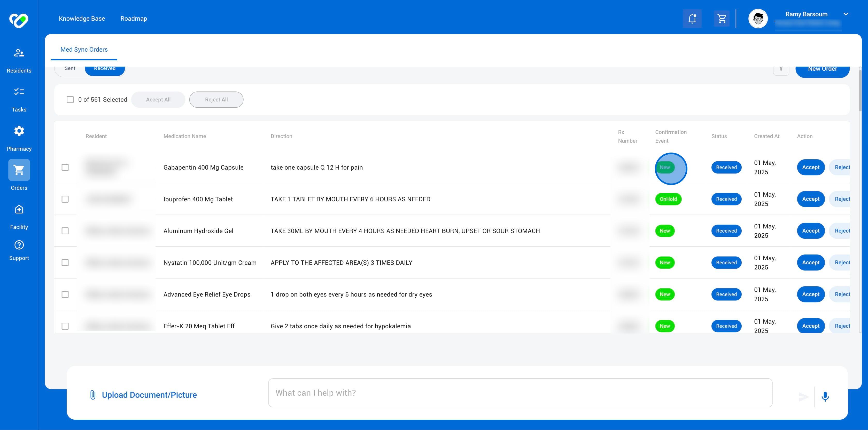This screenshot has height=430, width=868.
Task: Click the app logo at top left
Action: tap(19, 20)
